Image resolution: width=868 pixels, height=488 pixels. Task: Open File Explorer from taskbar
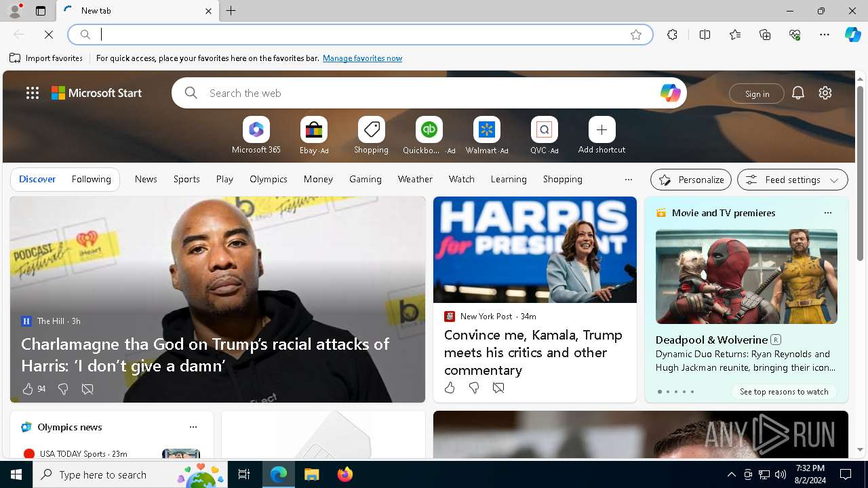[312, 474]
